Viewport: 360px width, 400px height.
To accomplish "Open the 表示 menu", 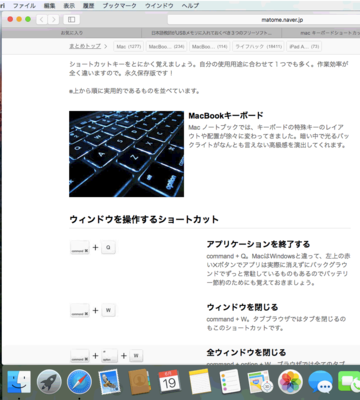I will pyautogui.click(x=69, y=6).
